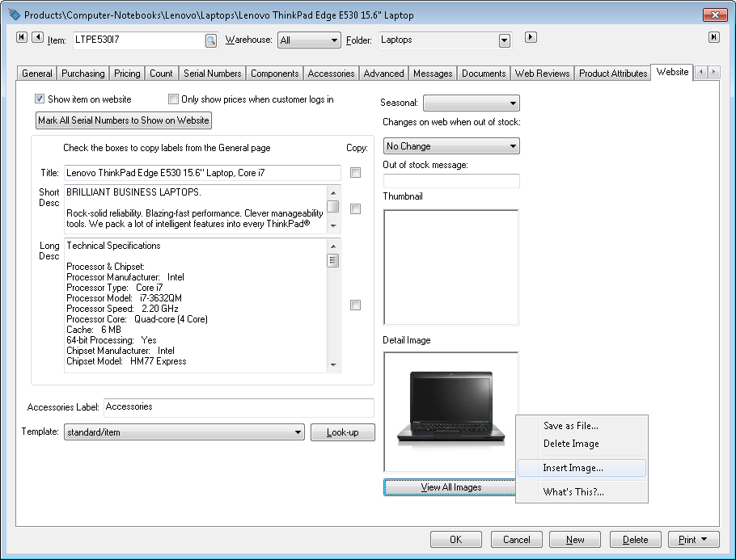Go to previous item record arrow
This screenshot has height=560, width=736.
point(37,36)
